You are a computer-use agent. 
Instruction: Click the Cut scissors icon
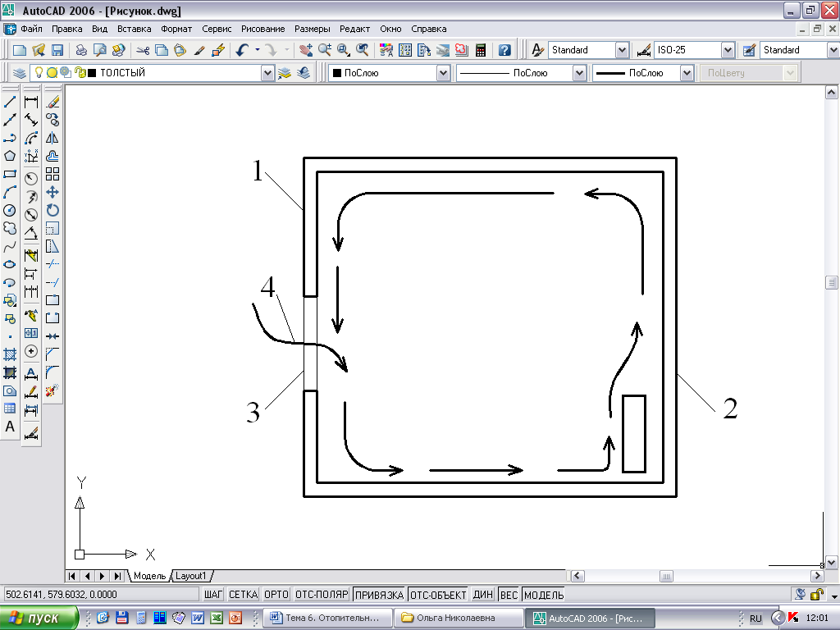coord(143,50)
